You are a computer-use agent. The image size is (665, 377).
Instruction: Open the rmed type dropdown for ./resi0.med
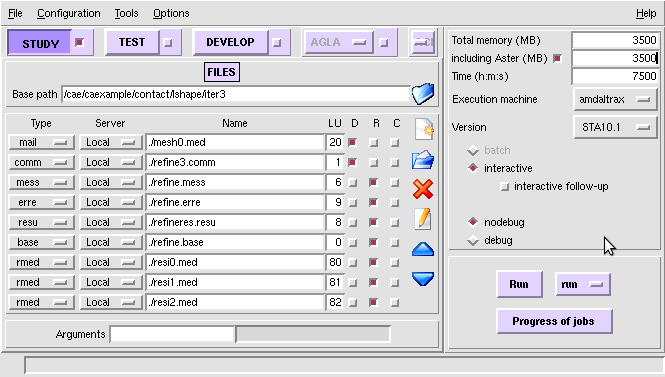42,262
